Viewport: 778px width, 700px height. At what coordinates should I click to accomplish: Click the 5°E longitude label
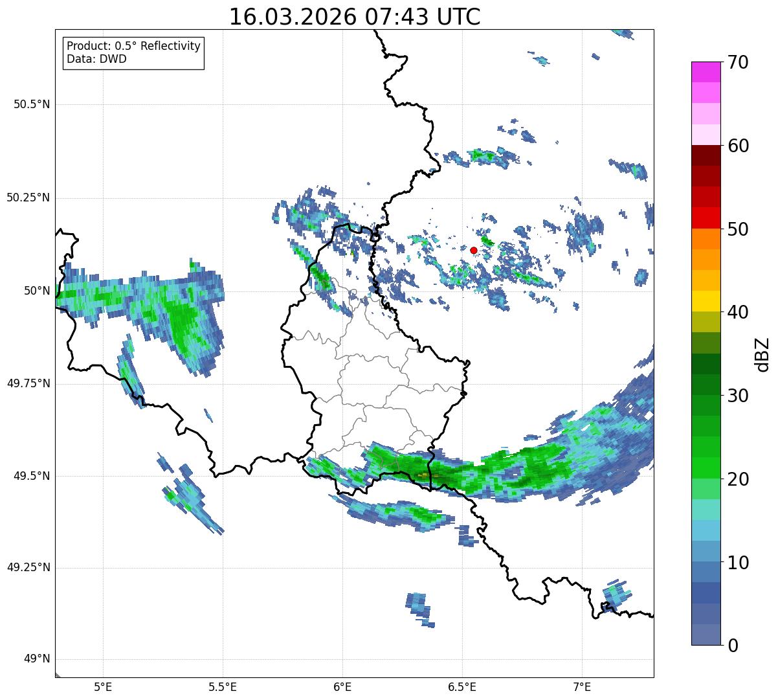103,686
